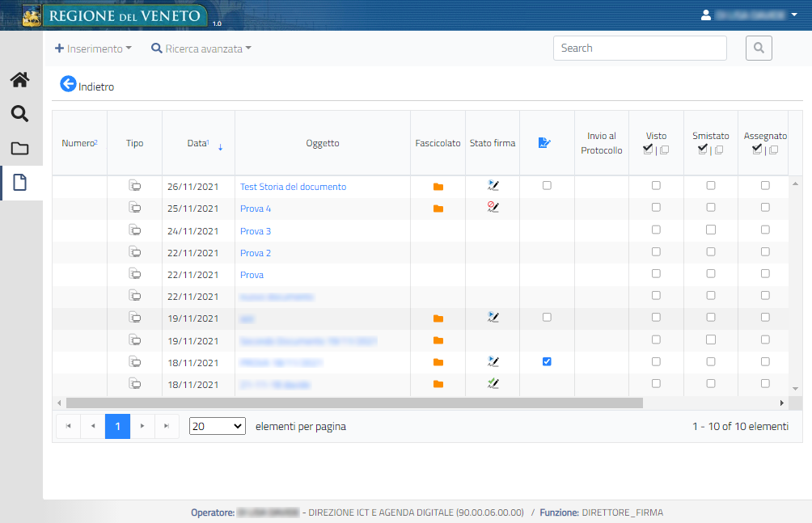The image size is (812, 523).
Task: Check the Visto checkbox in Prova 2 row
Action: [x=656, y=251]
